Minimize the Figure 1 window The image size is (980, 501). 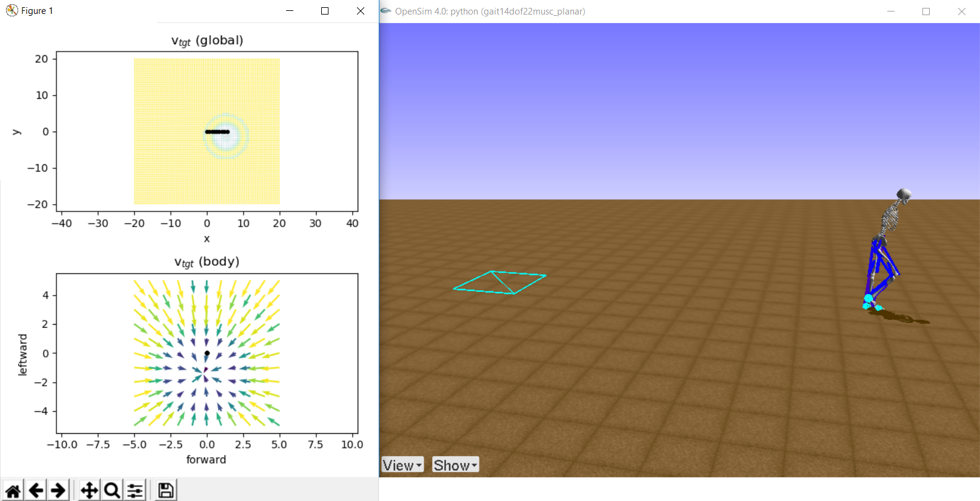click(290, 11)
